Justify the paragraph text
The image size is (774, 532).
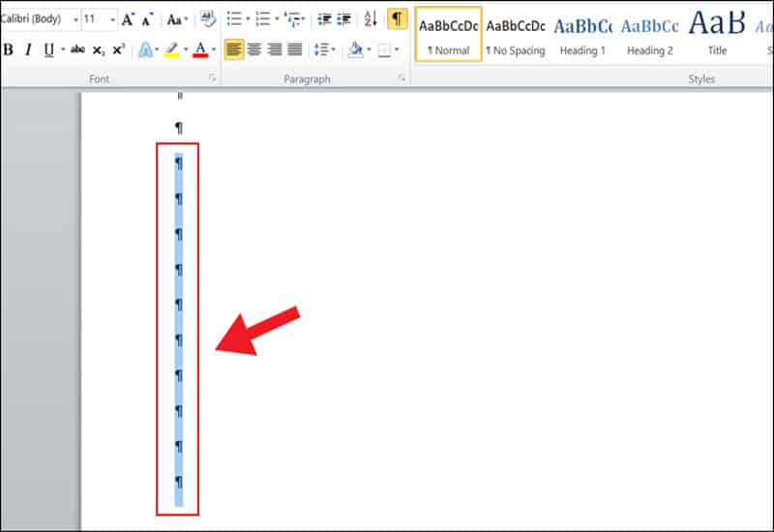(295, 49)
